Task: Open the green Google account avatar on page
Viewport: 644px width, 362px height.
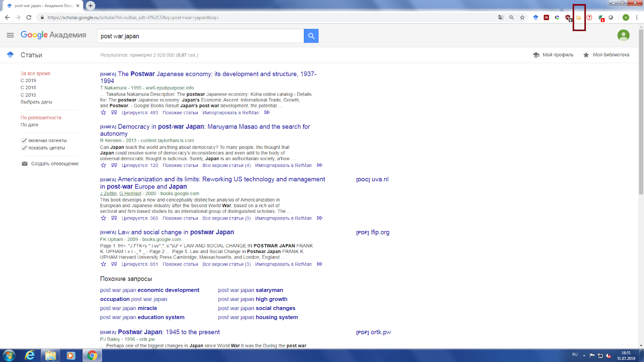Action: tap(623, 35)
